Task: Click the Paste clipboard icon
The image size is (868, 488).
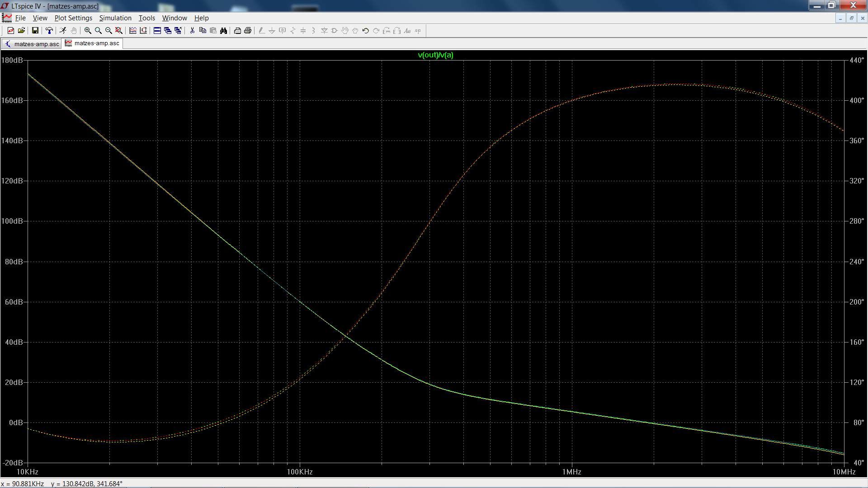Action: pyautogui.click(x=213, y=31)
